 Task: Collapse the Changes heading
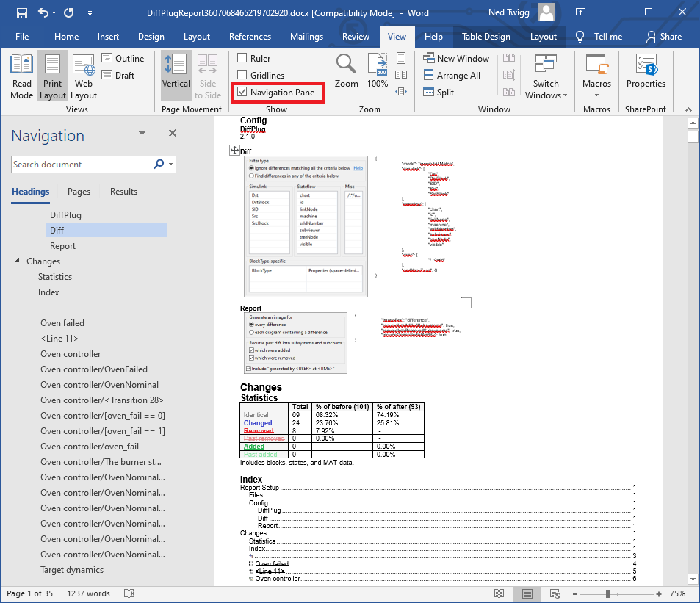pos(17,260)
